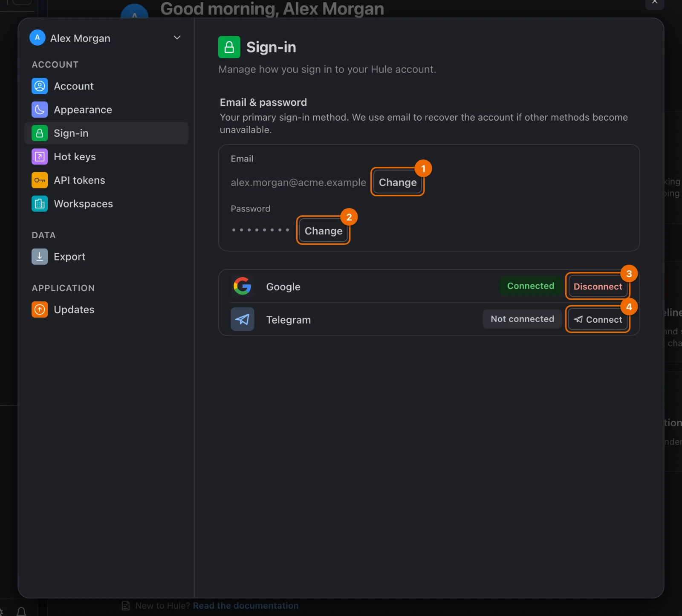This screenshot has width=682, height=616.
Task: Click the Email & password heading
Action: click(x=263, y=102)
